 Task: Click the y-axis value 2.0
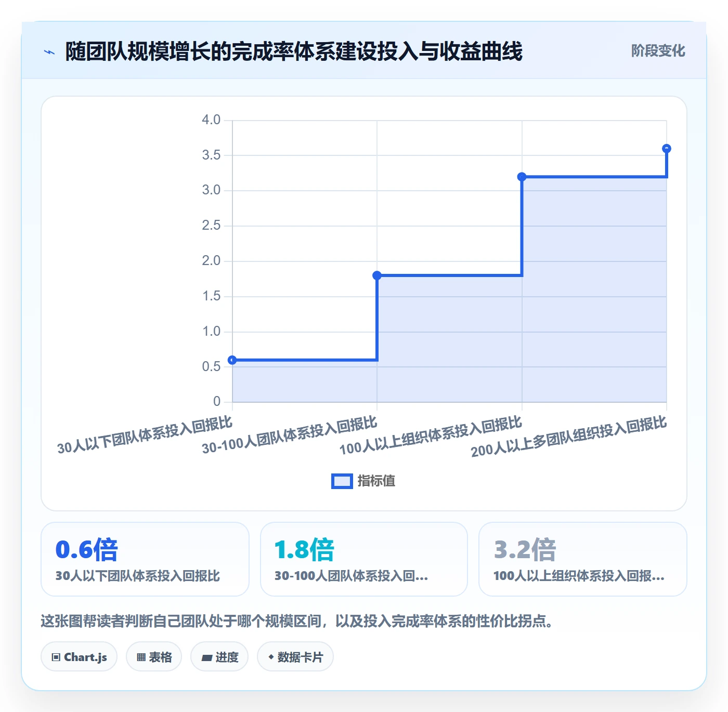pyautogui.click(x=211, y=261)
